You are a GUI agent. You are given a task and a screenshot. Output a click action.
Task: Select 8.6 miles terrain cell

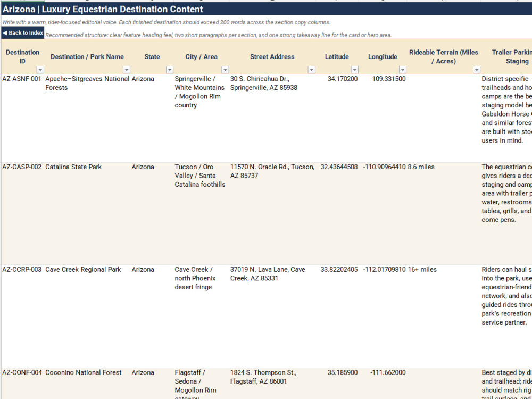pyautogui.click(x=444, y=213)
